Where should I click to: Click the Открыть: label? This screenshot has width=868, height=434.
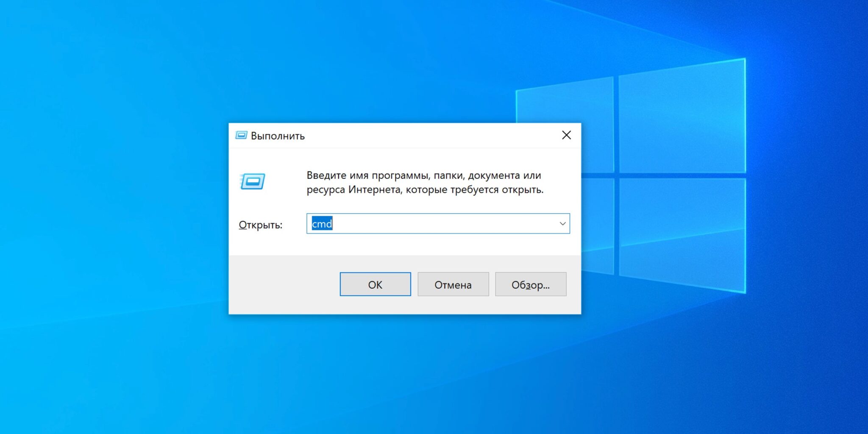click(x=260, y=225)
